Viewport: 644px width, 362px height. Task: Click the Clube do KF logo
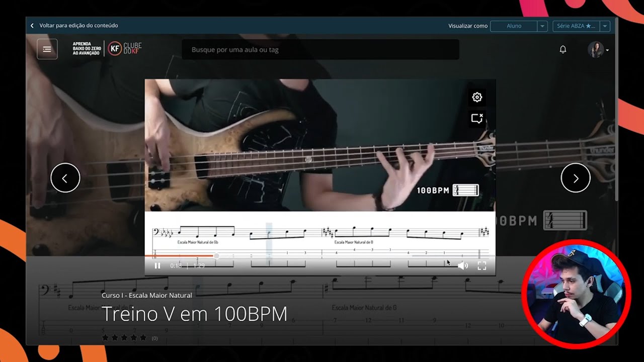[125, 49]
